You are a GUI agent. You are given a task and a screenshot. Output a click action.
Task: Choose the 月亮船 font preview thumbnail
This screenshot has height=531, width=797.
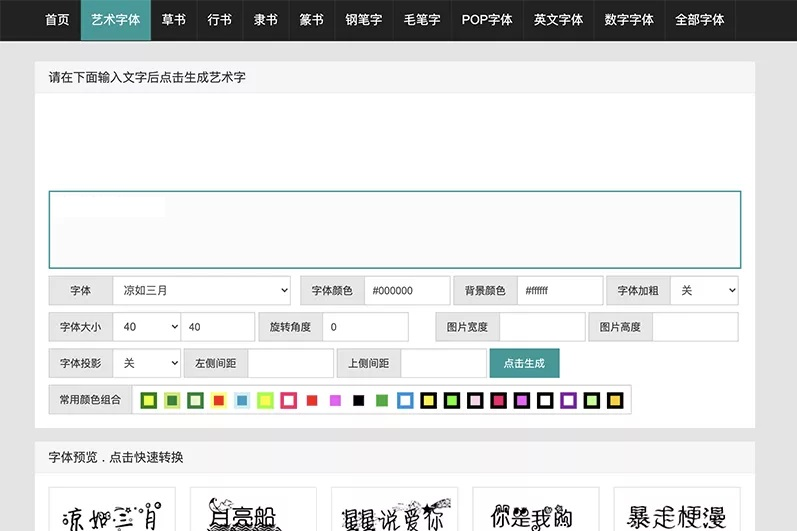tap(254, 509)
